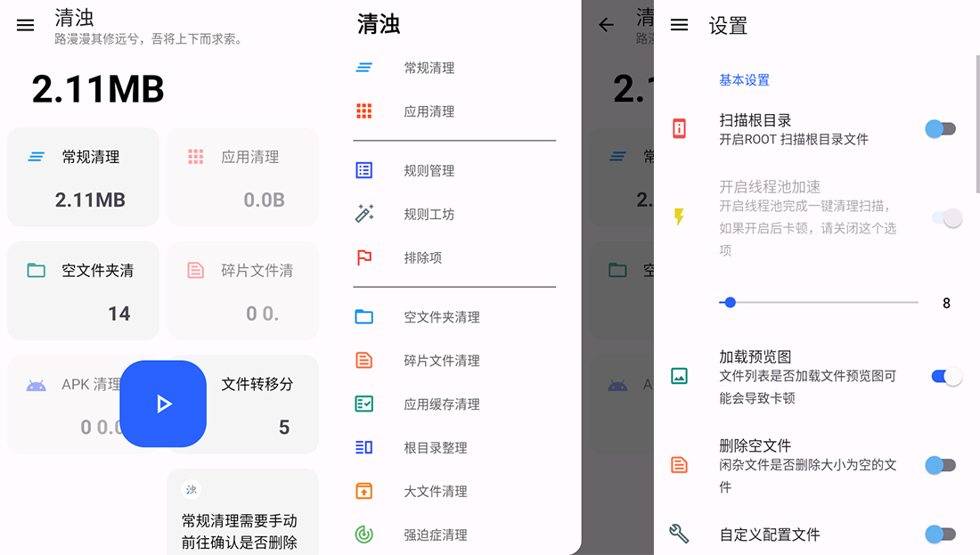The image size is (980, 555).
Task: Open the navigation drawer via hamburger icon
Action: (24, 25)
